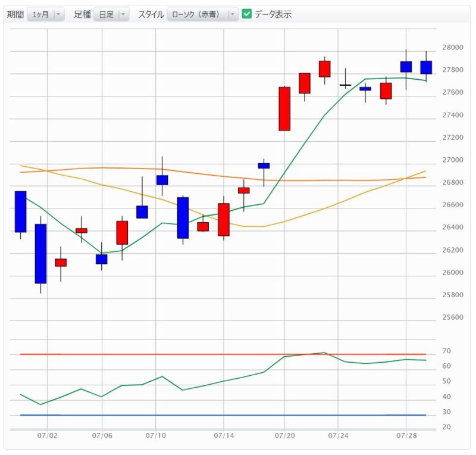Screen dimensions: 476x455
Task: Click the 30 oscillator axis label
Action: [447, 412]
